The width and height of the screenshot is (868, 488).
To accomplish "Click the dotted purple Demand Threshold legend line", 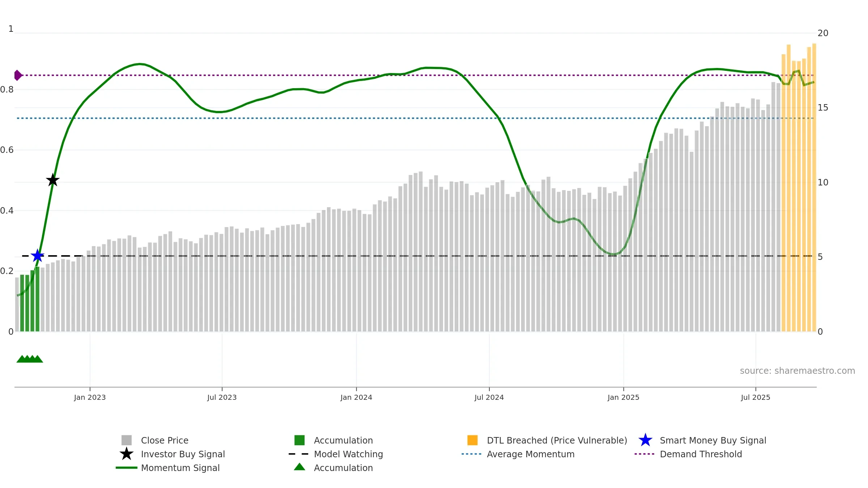I will click(x=644, y=454).
